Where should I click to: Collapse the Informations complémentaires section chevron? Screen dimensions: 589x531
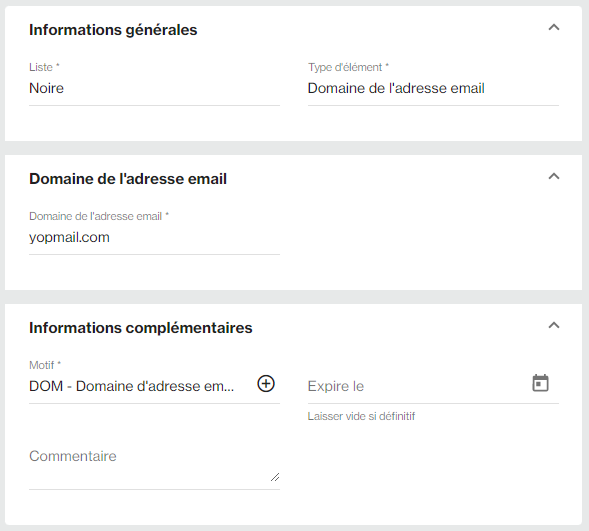click(554, 325)
